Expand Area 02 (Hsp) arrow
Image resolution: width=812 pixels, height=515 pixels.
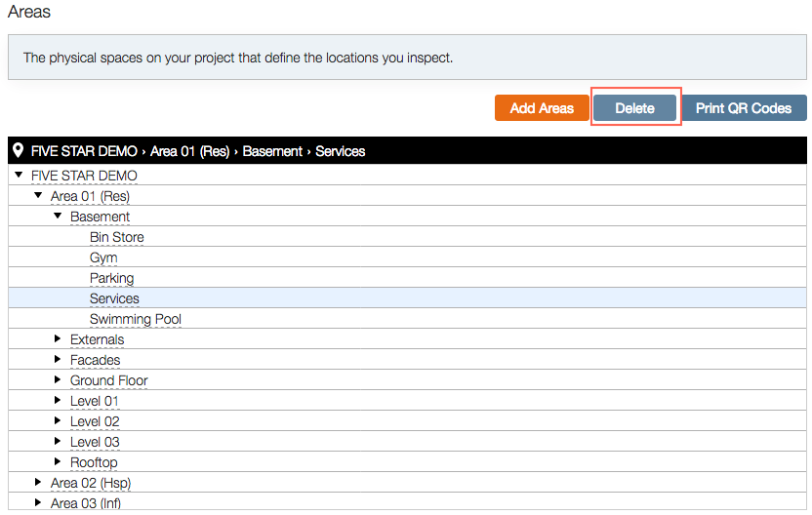point(38,483)
